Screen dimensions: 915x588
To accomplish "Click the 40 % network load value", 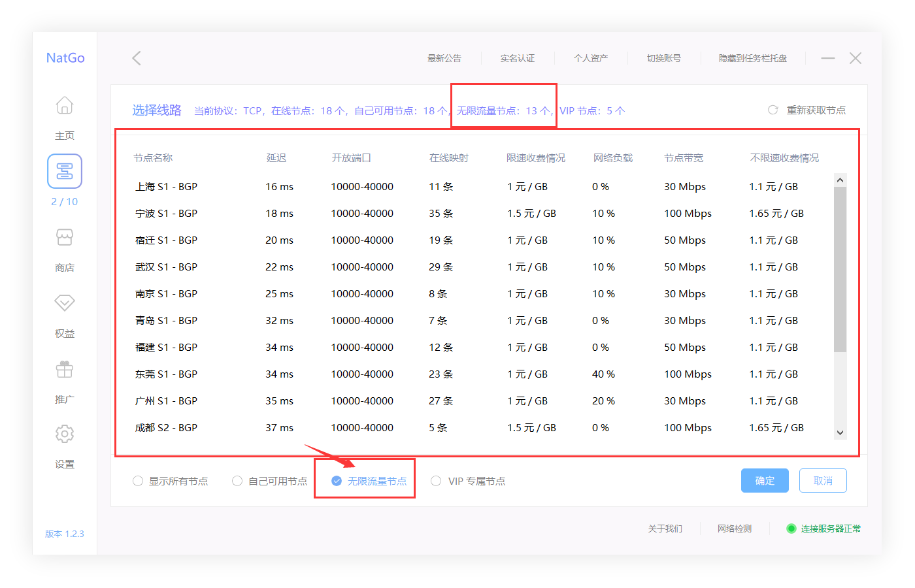I will point(603,374).
